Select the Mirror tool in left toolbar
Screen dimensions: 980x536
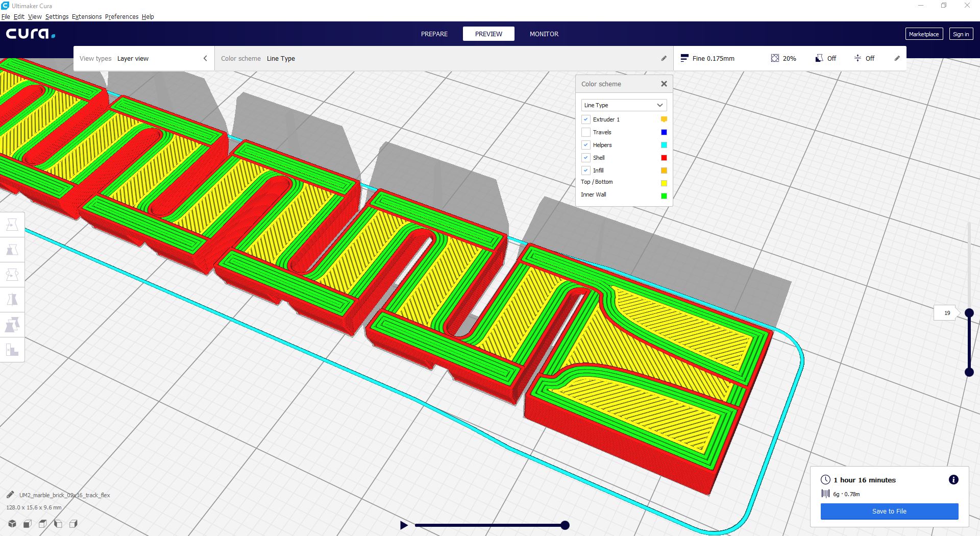[x=12, y=300]
